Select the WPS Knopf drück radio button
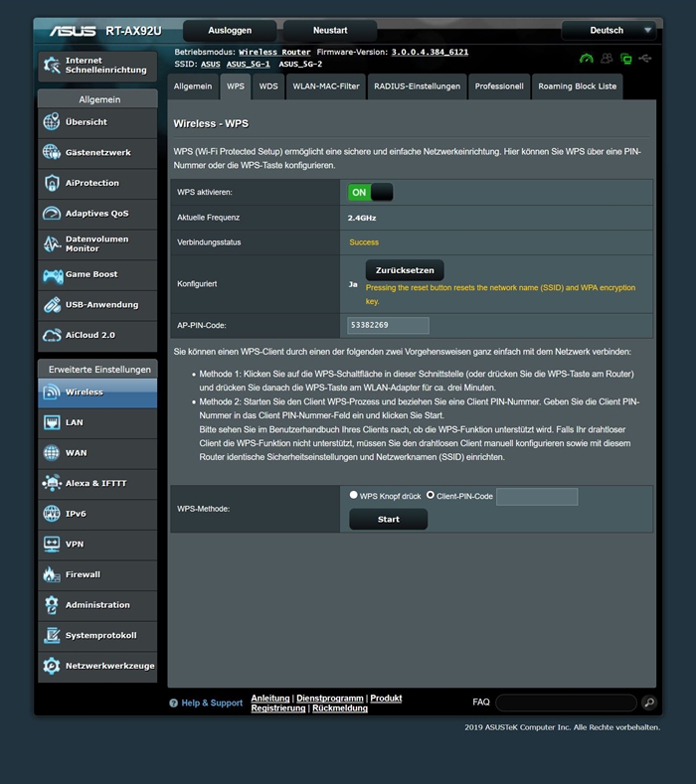This screenshot has width=696, height=784. coord(353,495)
